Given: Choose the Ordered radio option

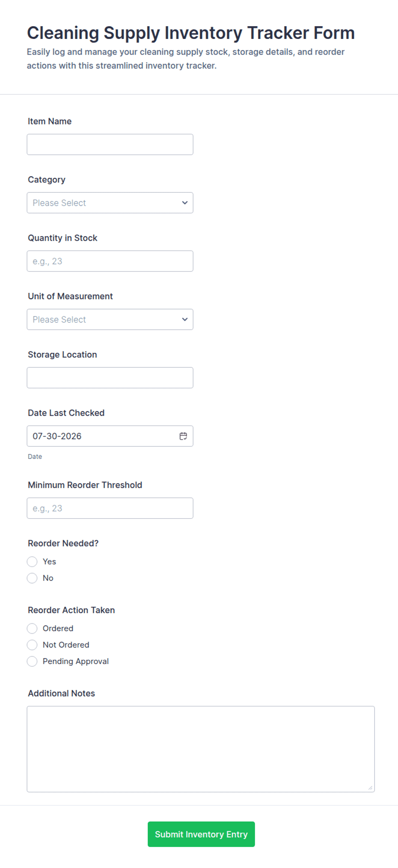Looking at the screenshot, I should tap(32, 629).
